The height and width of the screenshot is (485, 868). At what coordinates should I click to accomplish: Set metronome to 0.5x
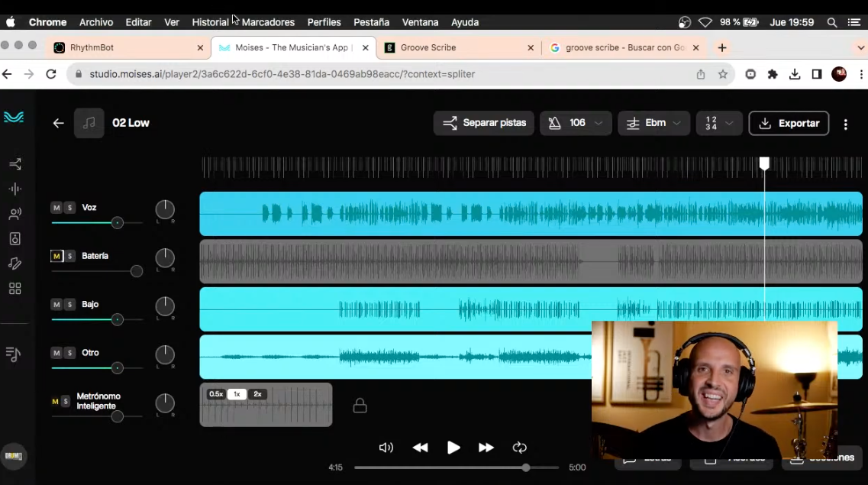tap(216, 394)
